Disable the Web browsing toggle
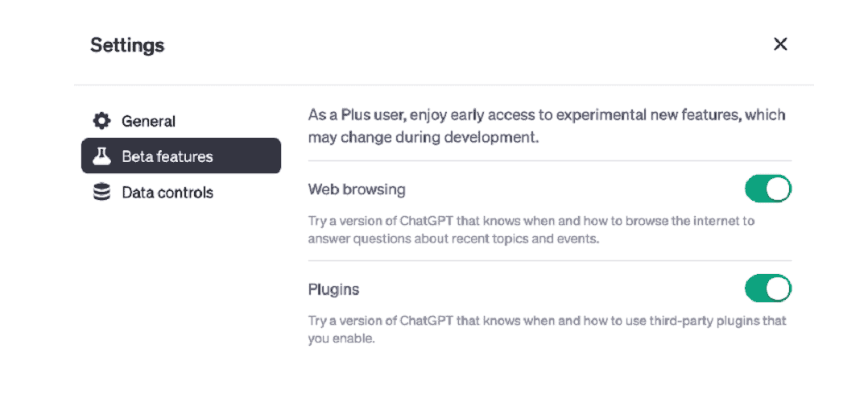Viewport: 868px width, 403px height. [768, 189]
